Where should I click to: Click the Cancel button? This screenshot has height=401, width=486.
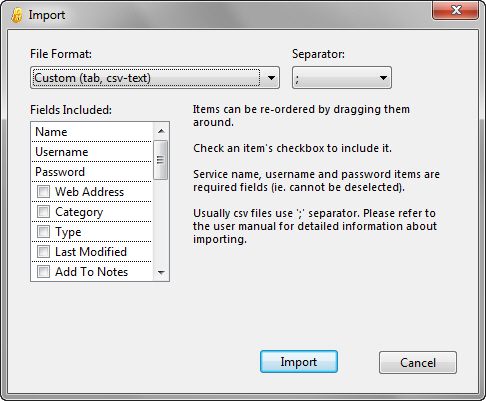(x=418, y=362)
